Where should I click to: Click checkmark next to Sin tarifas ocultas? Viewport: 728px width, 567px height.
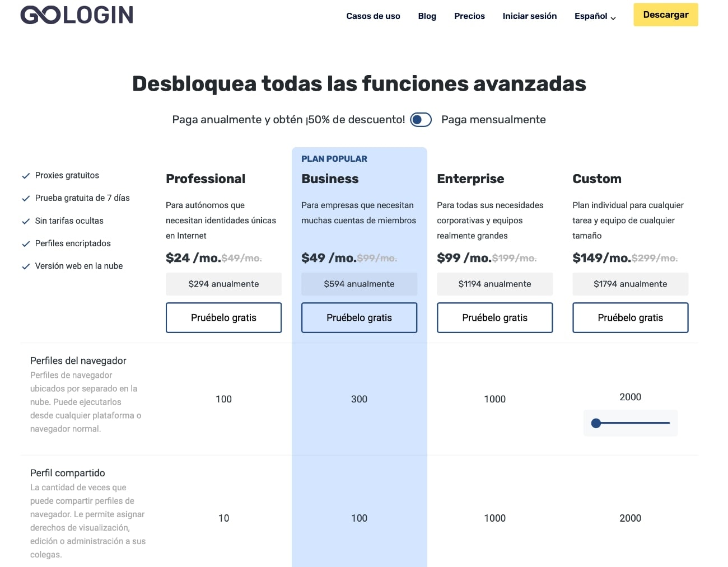coord(26,221)
